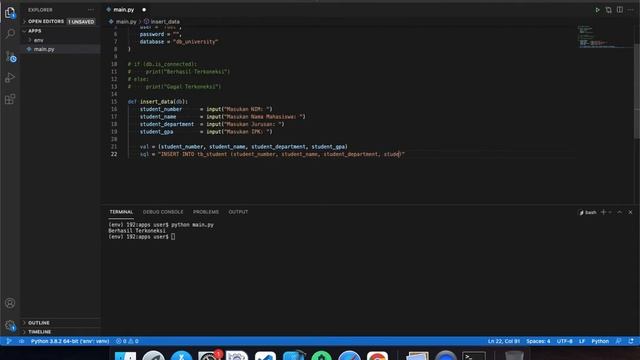The width and height of the screenshot is (640, 360).
Task: Split the editor to the right
Action: (620, 10)
